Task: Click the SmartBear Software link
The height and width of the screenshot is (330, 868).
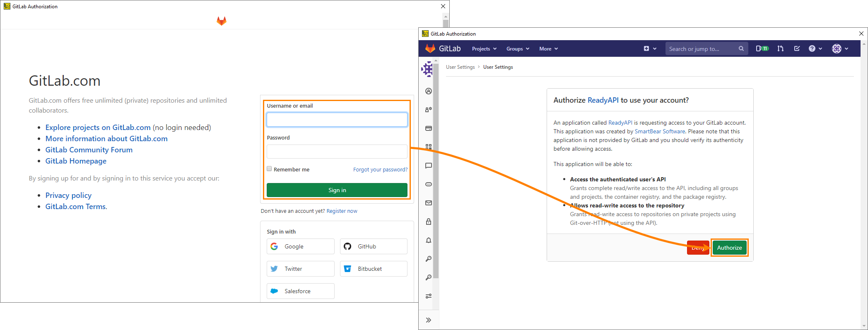Action: pyautogui.click(x=660, y=131)
